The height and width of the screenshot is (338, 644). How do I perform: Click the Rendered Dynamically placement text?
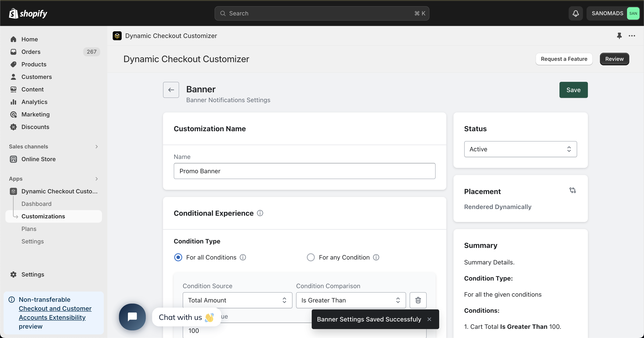tap(498, 207)
